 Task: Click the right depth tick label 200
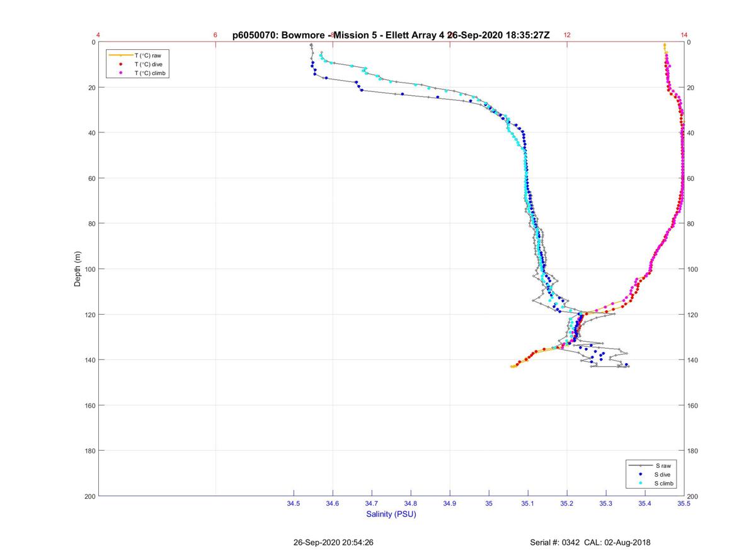692,497
